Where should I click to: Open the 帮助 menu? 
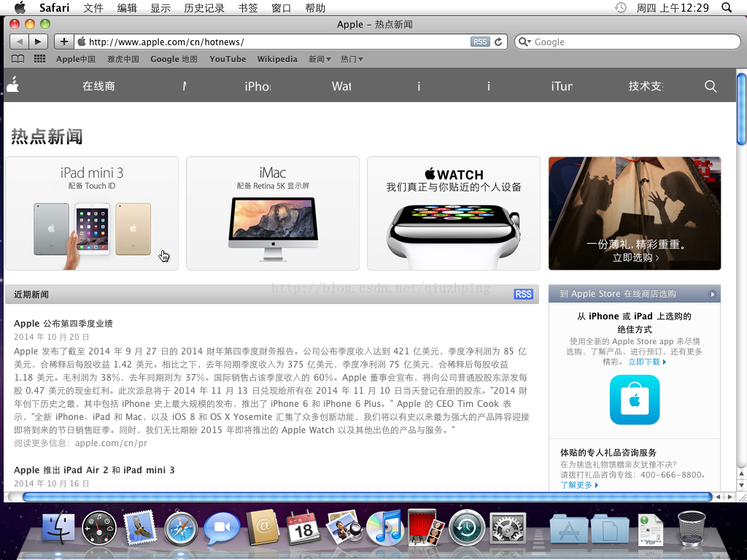coord(315,7)
